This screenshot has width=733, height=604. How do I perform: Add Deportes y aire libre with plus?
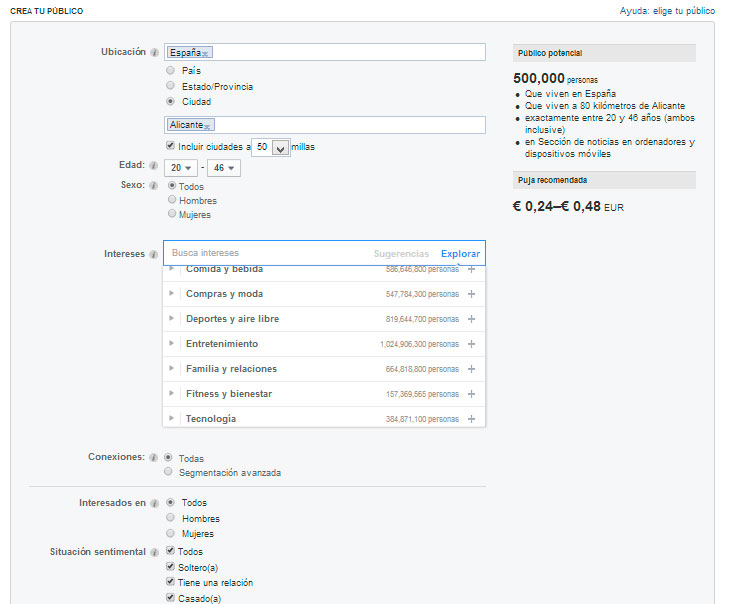pyautogui.click(x=472, y=319)
